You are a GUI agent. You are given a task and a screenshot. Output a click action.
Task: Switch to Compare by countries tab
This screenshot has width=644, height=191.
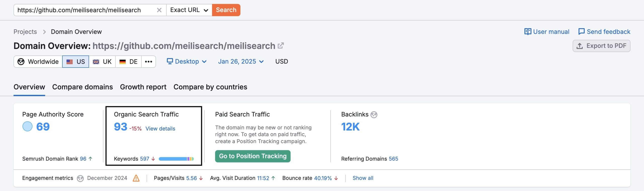(210, 87)
